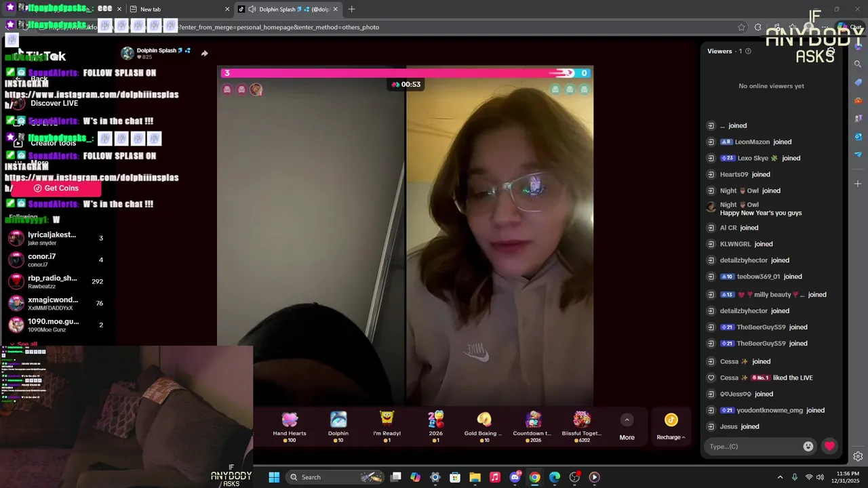This screenshot has height=488, width=868.
Task: Open Search in the Edge sidebar
Action: (858, 64)
